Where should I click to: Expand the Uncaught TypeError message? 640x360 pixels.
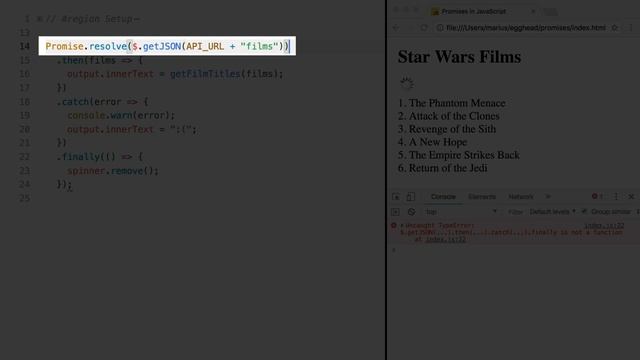402,225
